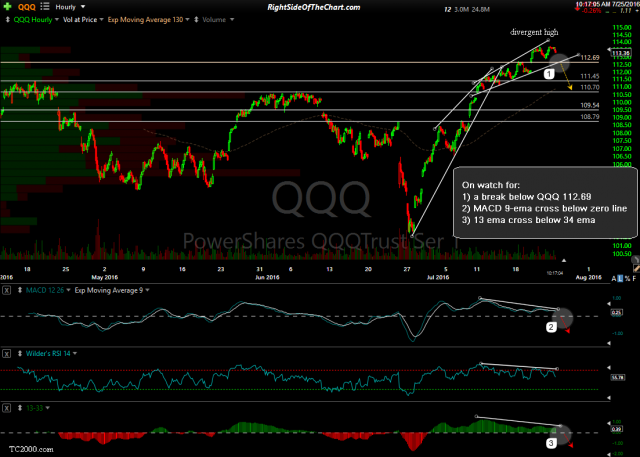Screen dimensions: 640x457
Task: Close the Wilder's RSI pane
Action: click(x=7, y=354)
